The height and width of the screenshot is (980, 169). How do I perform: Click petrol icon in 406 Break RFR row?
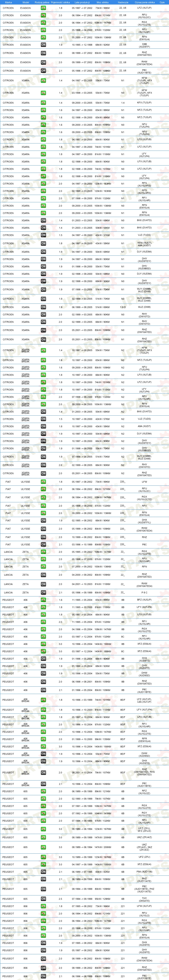[x=43, y=739]
